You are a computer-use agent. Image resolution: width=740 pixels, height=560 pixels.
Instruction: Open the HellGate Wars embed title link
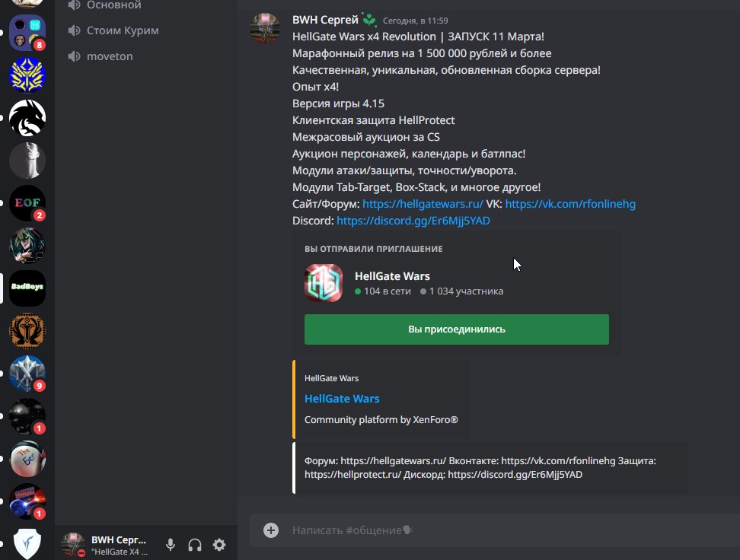(x=342, y=399)
